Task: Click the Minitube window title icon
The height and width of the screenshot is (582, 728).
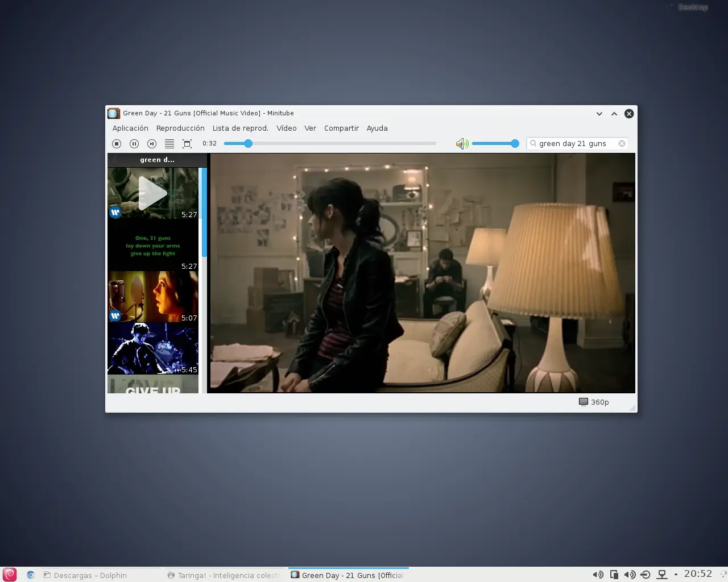Action: [x=114, y=113]
